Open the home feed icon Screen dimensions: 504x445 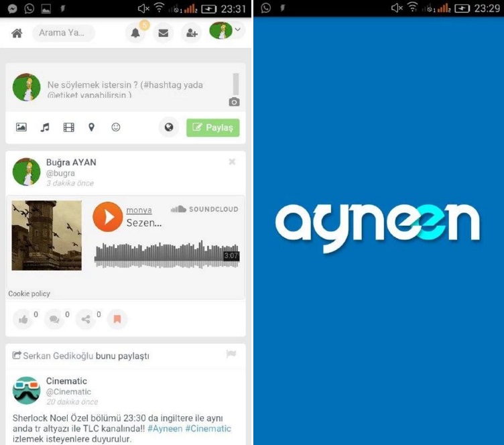coord(17,33)
